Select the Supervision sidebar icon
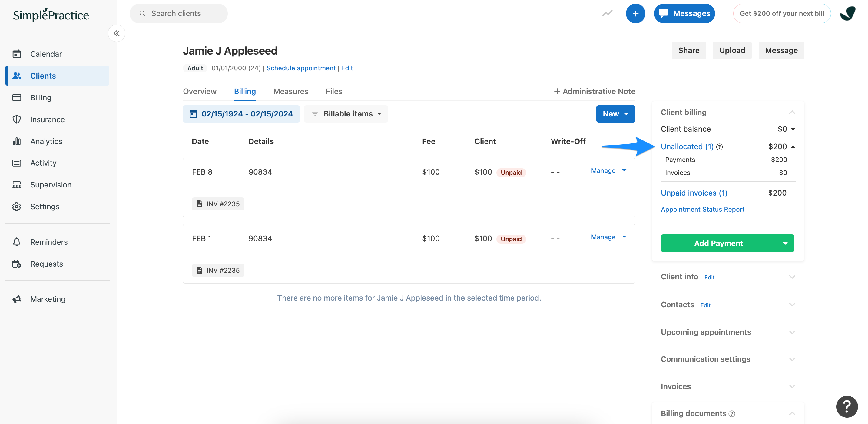 pyautogui.click(x=17, y=184)
